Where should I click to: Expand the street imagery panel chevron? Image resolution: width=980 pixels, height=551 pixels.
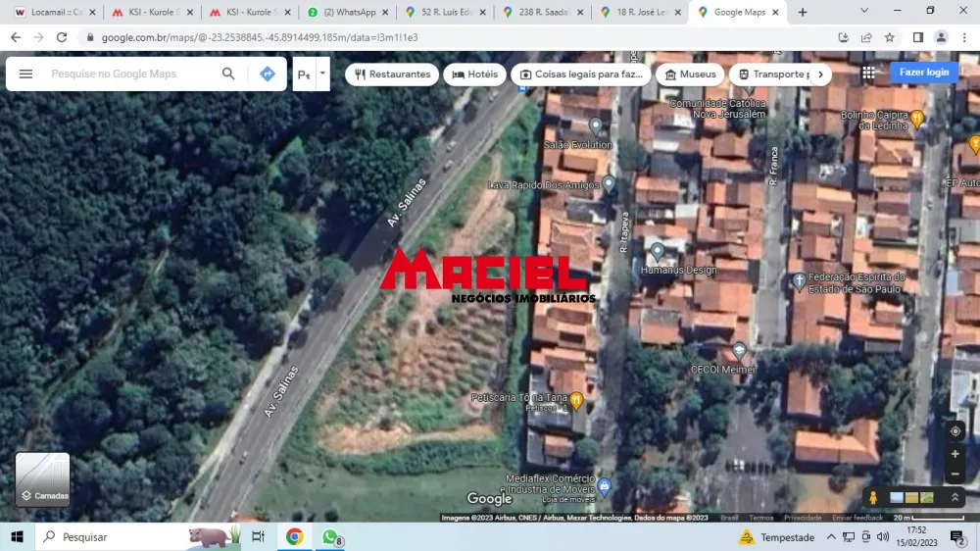(955, 498)
